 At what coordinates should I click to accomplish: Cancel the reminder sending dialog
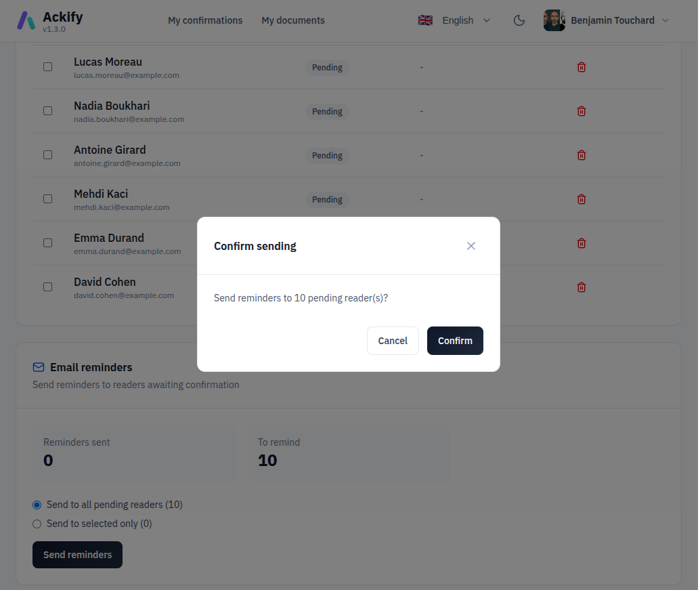(x=393, y=341)
